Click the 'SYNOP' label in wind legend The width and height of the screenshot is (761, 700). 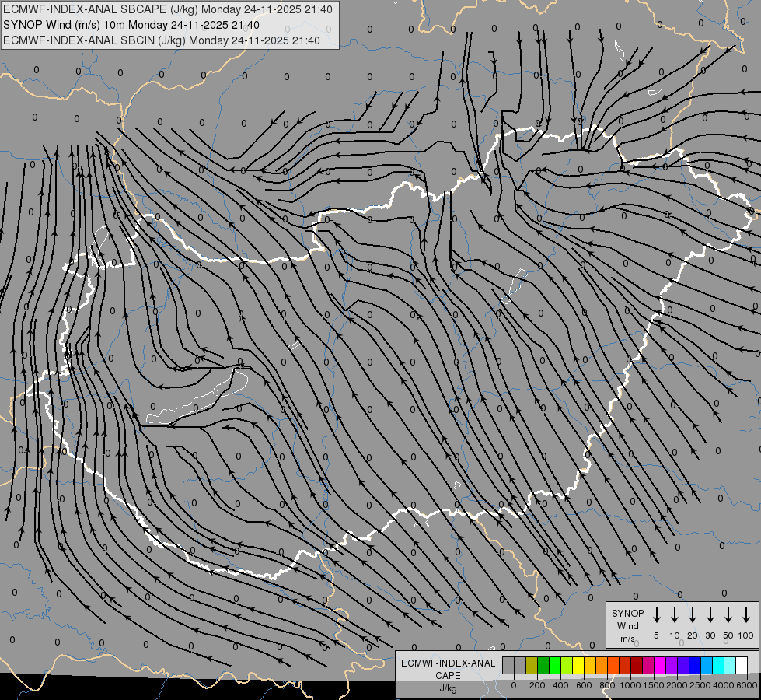[x=627, y=613]
